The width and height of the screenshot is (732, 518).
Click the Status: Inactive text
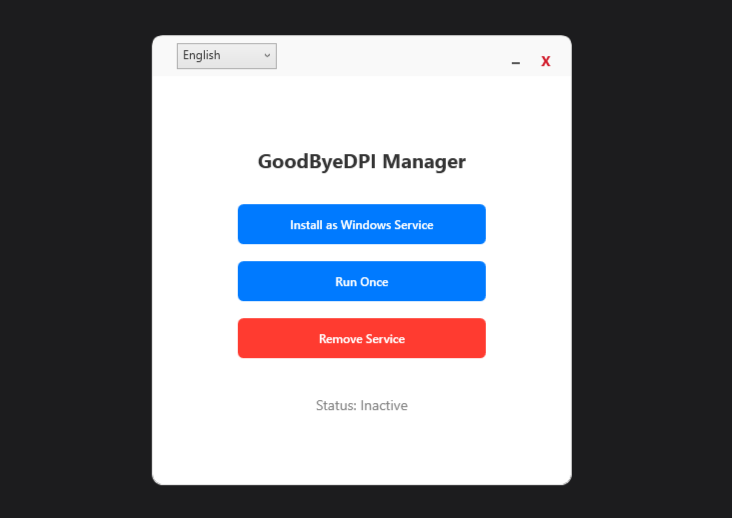coord(361,405)
